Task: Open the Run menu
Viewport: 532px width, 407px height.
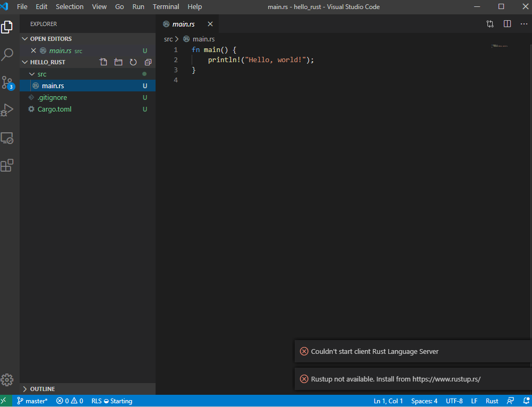Action: (x=138, y=7)
